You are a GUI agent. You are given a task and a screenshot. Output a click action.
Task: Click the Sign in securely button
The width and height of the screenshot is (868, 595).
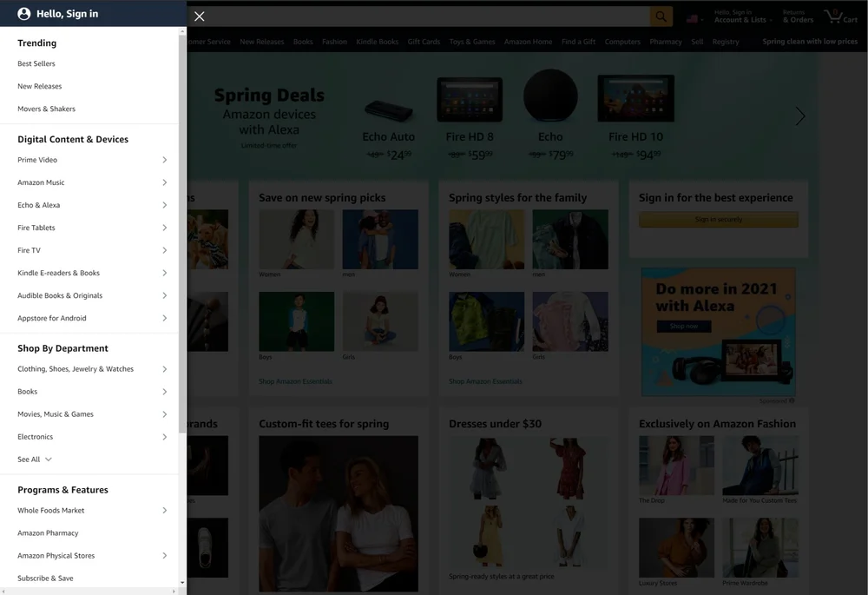point(719,220)
